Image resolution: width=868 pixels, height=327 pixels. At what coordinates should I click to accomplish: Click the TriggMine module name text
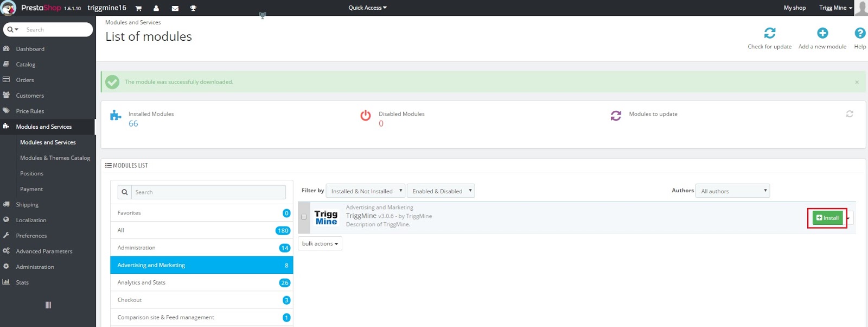click(x=361, y=216)
